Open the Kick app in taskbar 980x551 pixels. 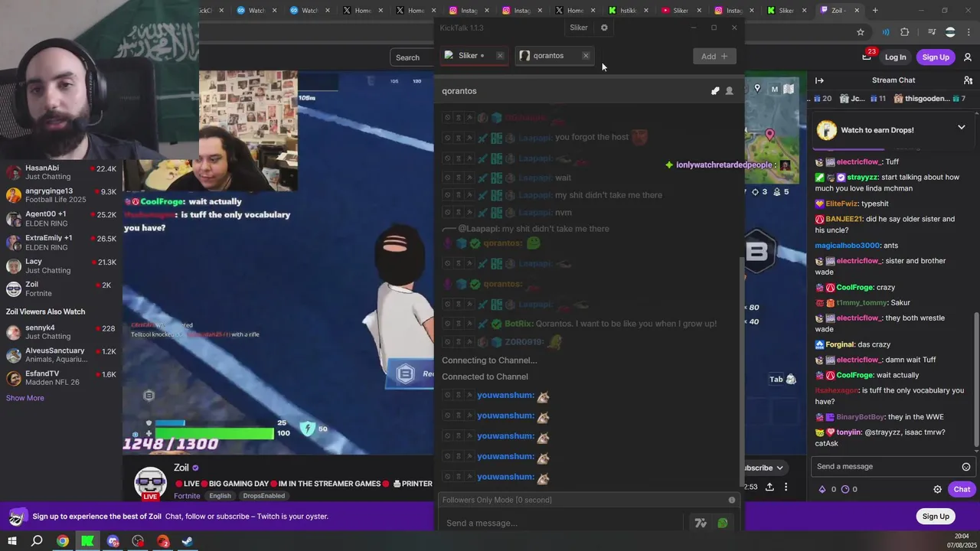(x=87, y=541)
